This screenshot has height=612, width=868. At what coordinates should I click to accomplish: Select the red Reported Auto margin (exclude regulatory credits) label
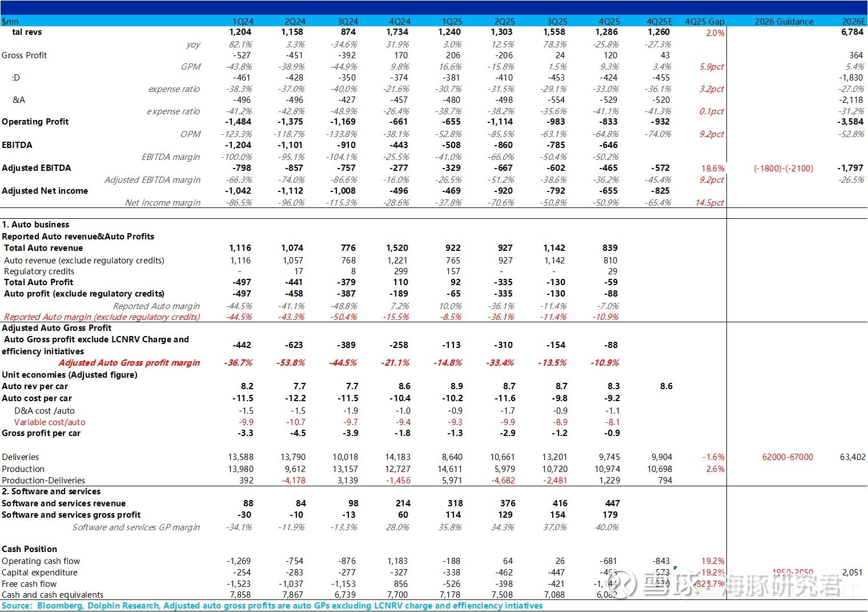click(x=102, y=317)
